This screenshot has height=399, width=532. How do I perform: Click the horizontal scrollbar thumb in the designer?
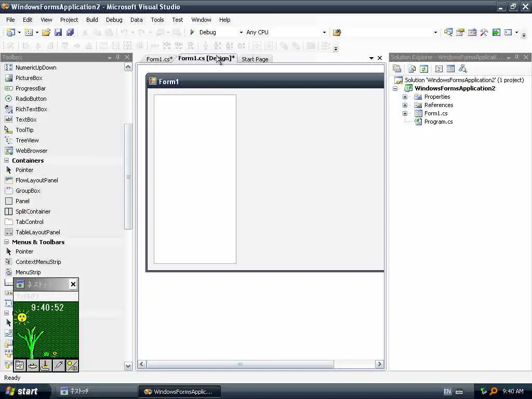240,364
